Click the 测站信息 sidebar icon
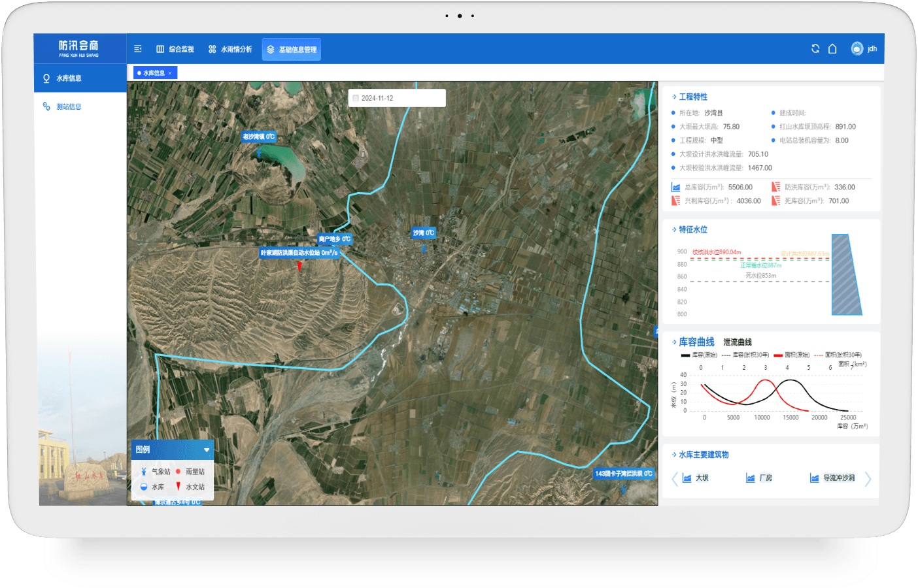The height and width of the screenshot is (588, 918). click(46, 106)
